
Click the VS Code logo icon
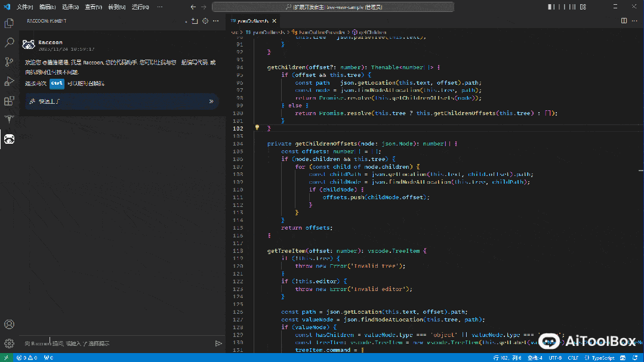[7, 7]
